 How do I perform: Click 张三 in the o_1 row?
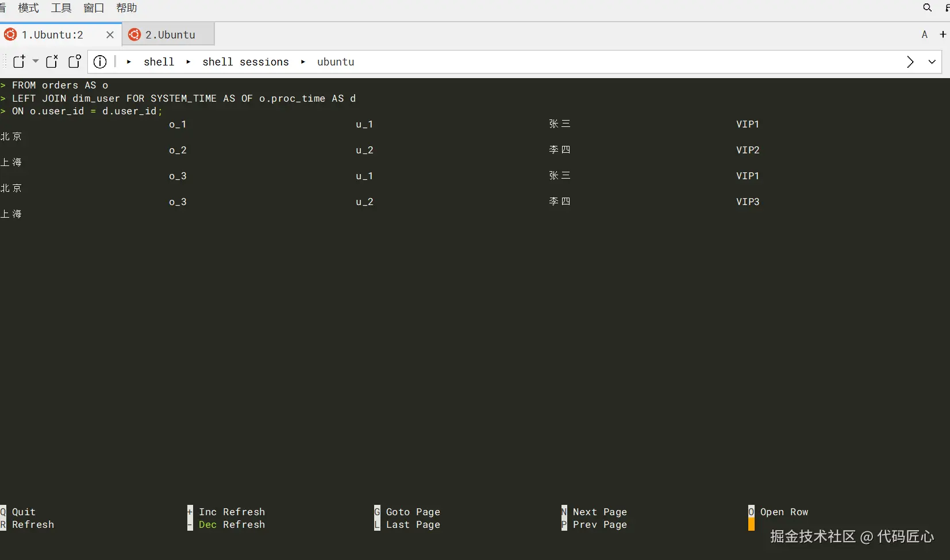[x=560, y=124]
